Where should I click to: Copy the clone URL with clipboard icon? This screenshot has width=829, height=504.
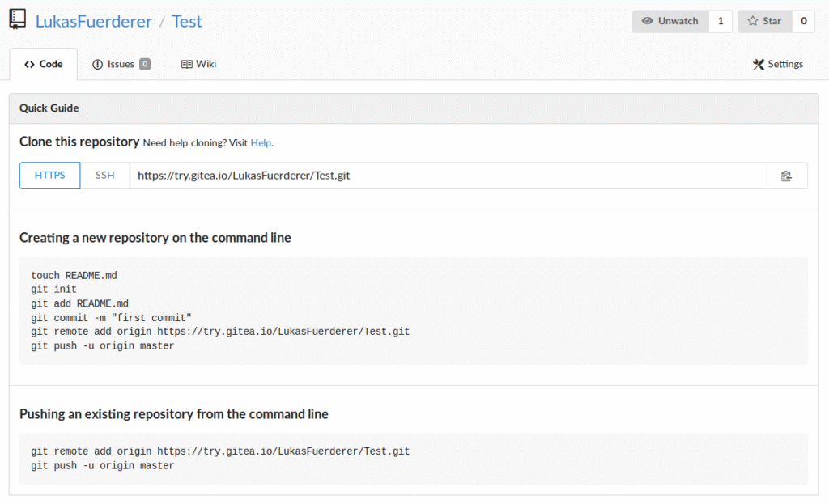(x=786, y=176)
